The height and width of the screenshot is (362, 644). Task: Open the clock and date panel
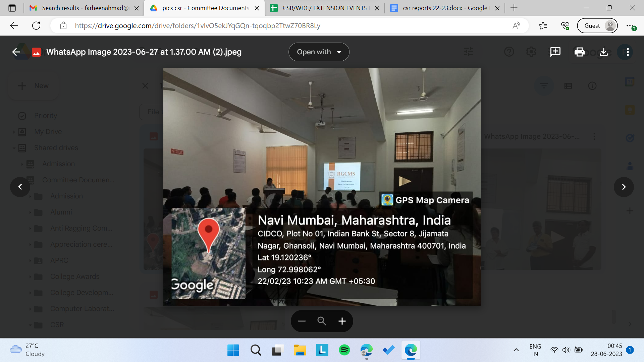(606, 350)
